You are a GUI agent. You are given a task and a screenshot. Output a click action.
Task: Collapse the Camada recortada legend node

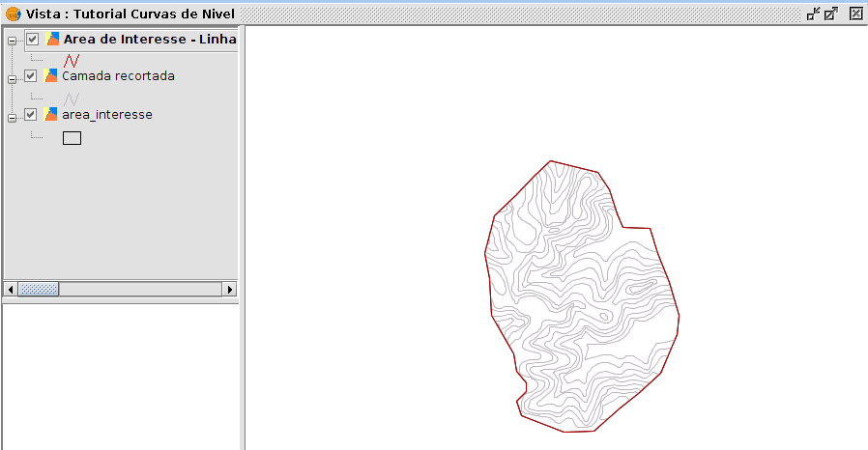point(12,78)
